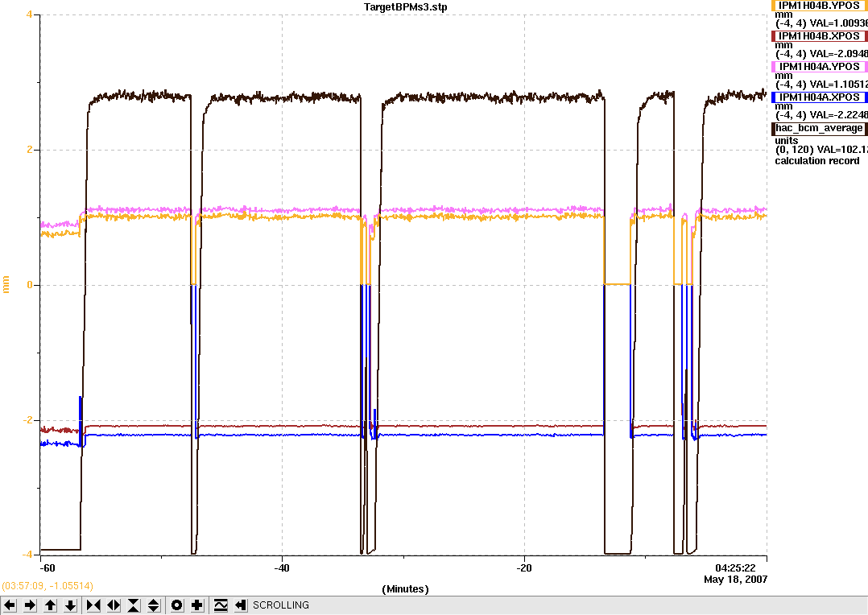Click the horizontal zoom-out diamond icon
The image size is (868, 615).
114,605
